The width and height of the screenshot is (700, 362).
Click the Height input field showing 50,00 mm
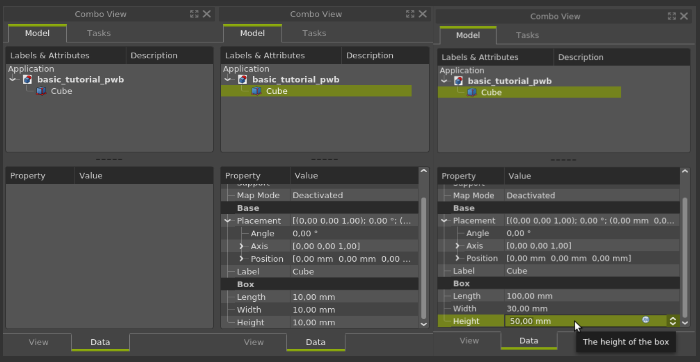[586, 321]
